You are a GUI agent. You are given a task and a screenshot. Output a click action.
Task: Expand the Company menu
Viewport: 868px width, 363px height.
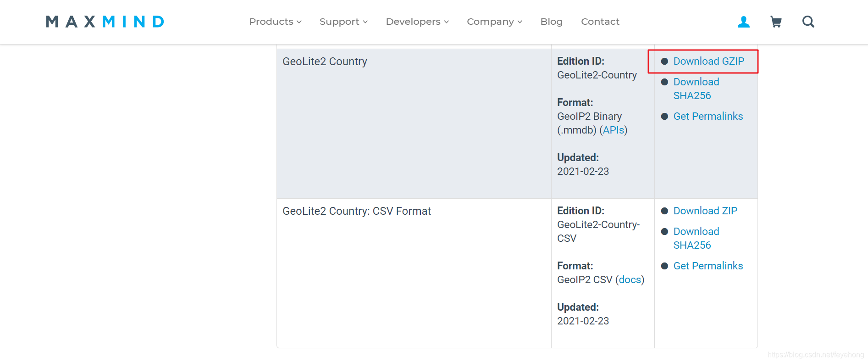494,22
